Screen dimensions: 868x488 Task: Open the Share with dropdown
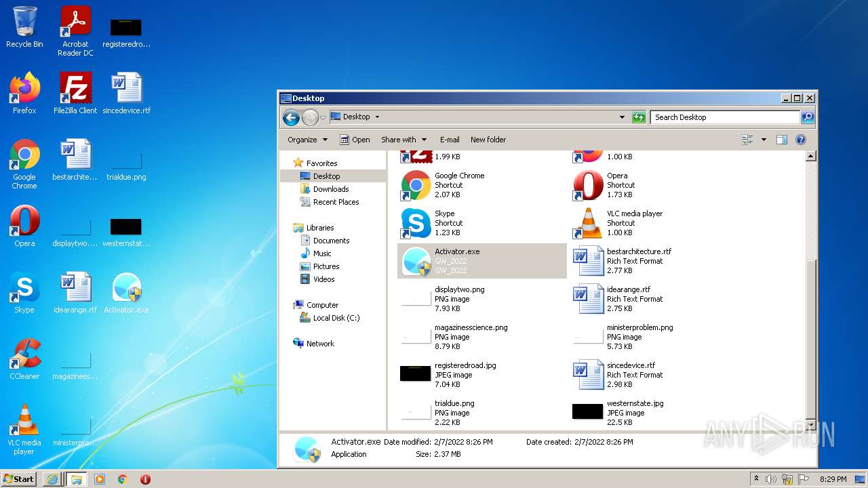click(403, 140)
